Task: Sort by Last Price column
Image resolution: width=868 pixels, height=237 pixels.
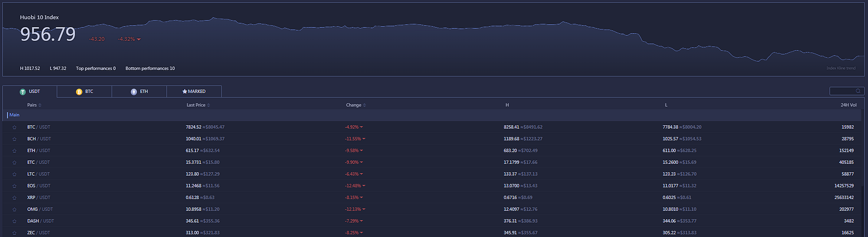Action: (198, 105)
